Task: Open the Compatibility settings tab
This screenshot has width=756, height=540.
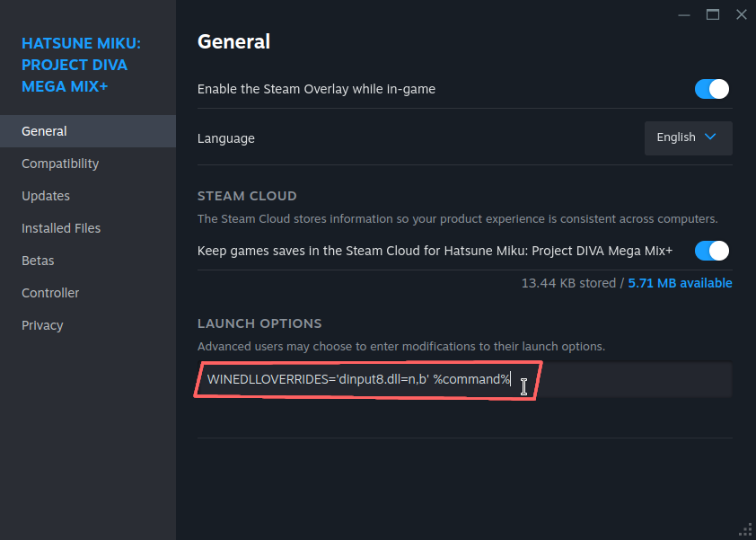Action: (x=60, y=164)
